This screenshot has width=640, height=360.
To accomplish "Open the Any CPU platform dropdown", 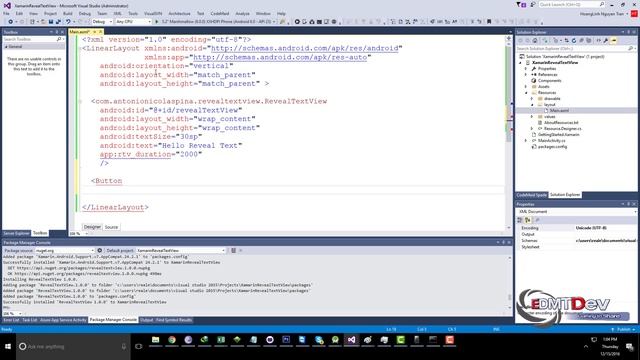I will click(133, 22).
